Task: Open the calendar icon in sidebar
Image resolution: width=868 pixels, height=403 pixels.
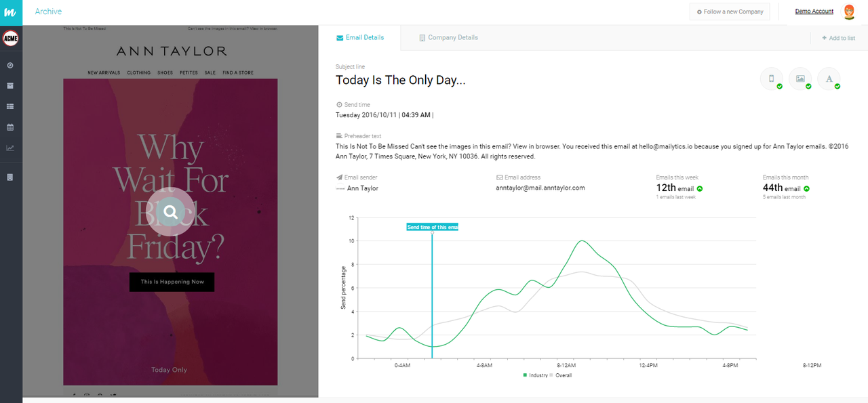Action: point(10,127)
